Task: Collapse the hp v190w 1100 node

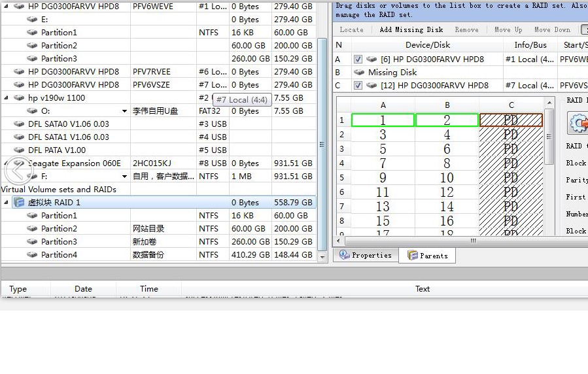Action: click(x=7, y=98)
